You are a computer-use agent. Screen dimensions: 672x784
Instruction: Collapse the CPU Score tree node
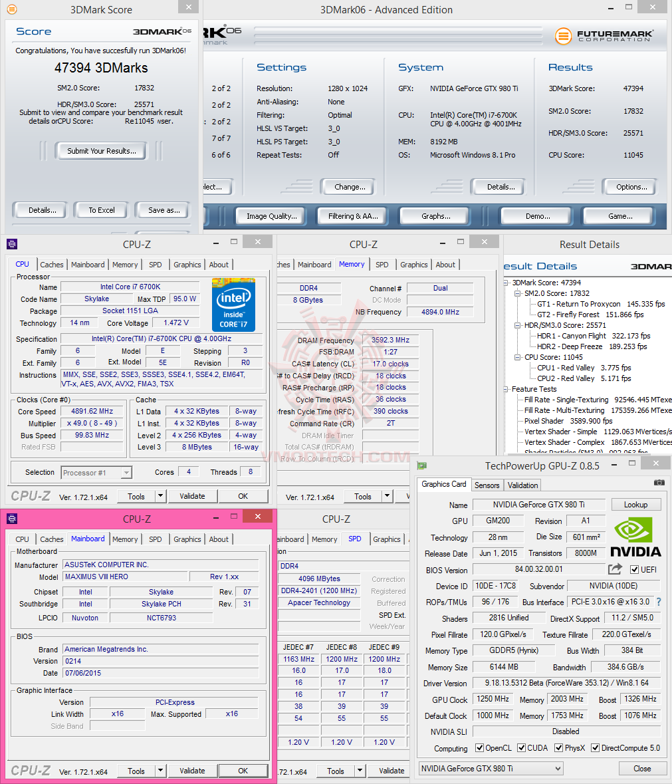pyautogui.click(x=518, y=358)
